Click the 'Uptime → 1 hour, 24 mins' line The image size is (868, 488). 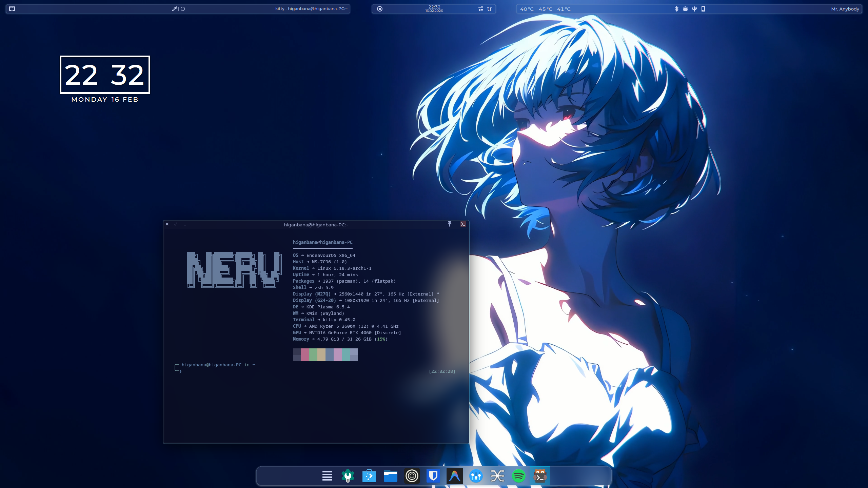click(x=325, y=274)
